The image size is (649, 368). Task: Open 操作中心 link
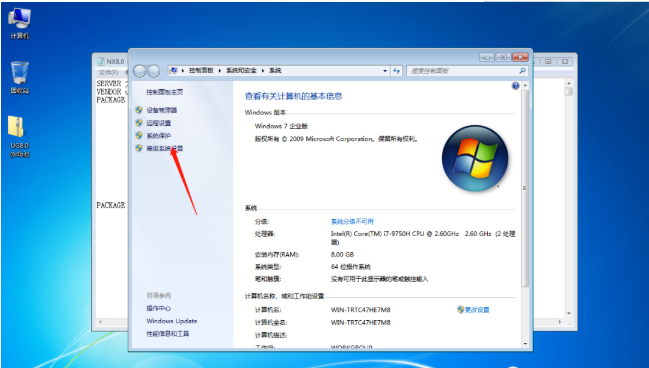159,308
